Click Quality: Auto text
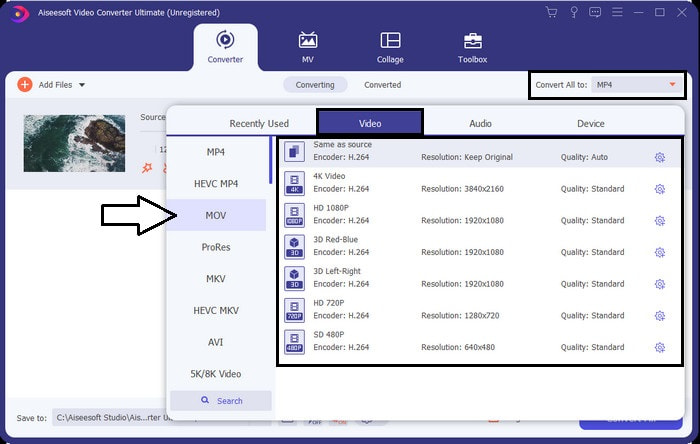This screenshot has width=700, height=444. point(584,158)
